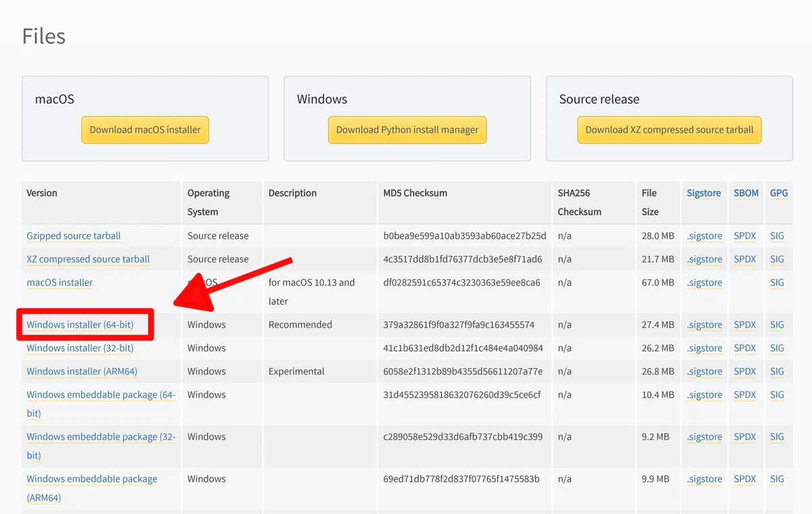
Task: Open SIG for Windows installer (ARM64)
Action: pos(777,371)
